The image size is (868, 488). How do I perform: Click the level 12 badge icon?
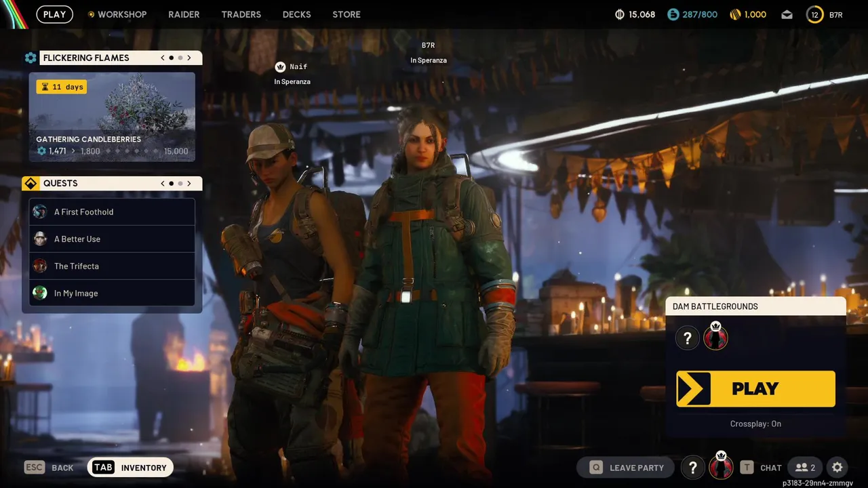click(814, 14)
